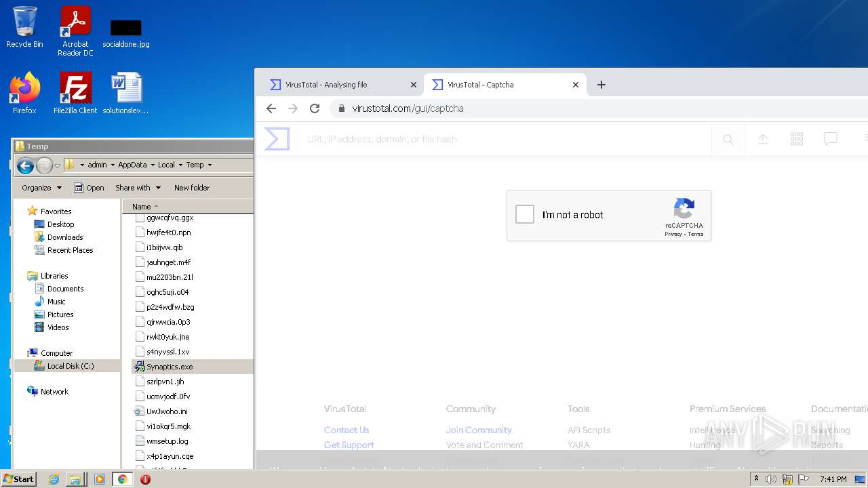Launch Acrobat Reader DC desktop shortcut
Screen dimensions: 868x488
click(x=75, y=30)
